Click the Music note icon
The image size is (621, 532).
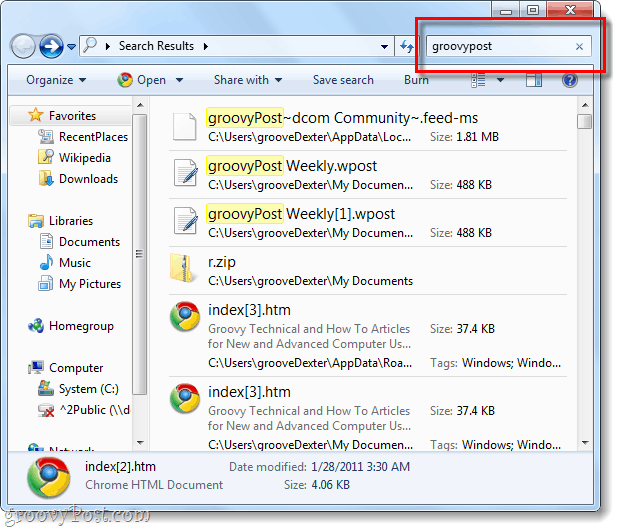[x=46, y=262]
